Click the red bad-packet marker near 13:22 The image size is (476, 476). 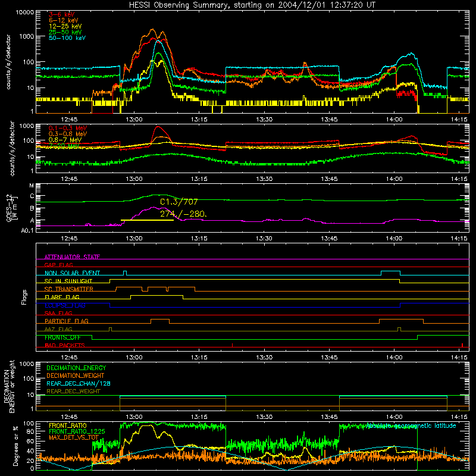(x=232, y=345)
